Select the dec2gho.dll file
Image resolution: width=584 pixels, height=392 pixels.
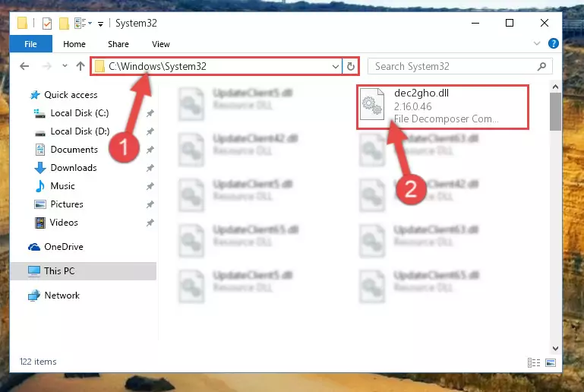point(443,107)
